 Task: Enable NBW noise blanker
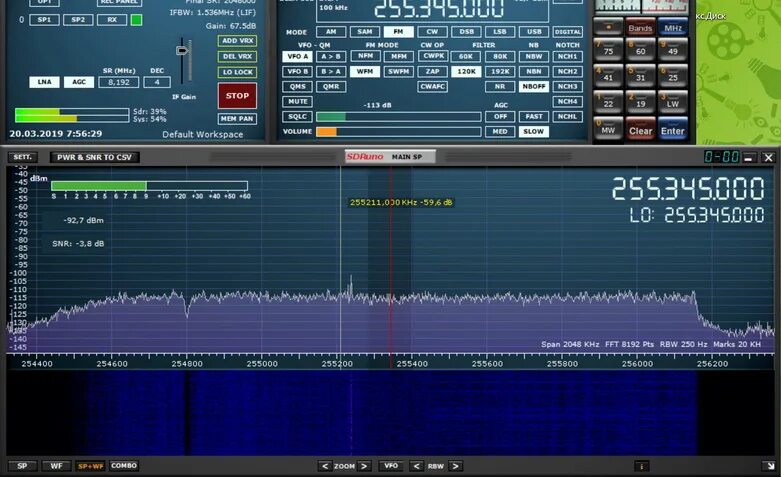534,56
